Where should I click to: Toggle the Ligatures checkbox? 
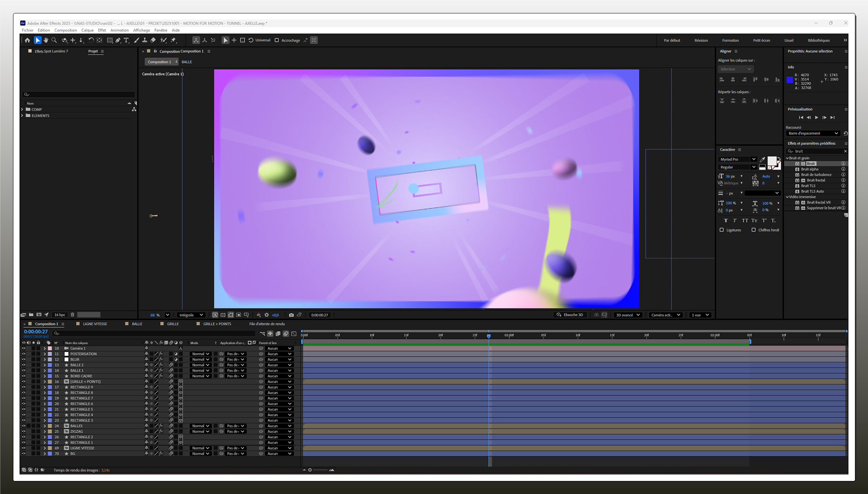722,230
